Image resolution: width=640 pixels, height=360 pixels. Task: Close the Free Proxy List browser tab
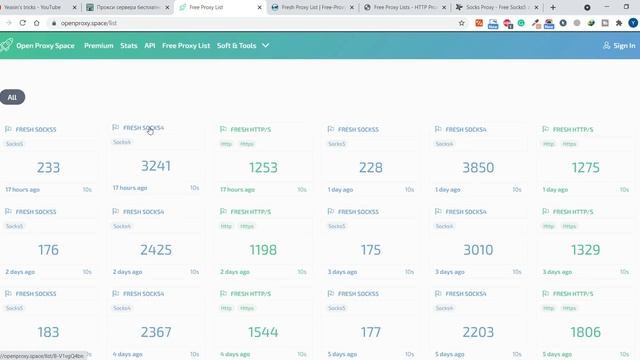tap(259, 7)
